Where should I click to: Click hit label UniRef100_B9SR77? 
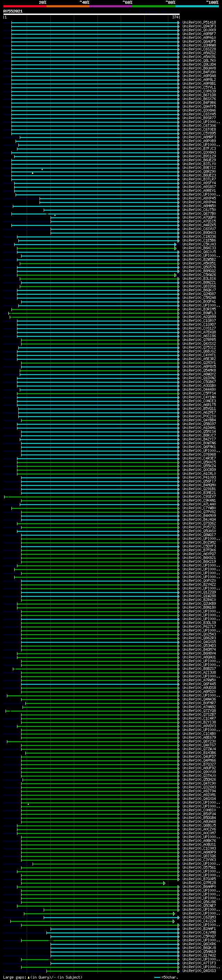tap(199, 118)
